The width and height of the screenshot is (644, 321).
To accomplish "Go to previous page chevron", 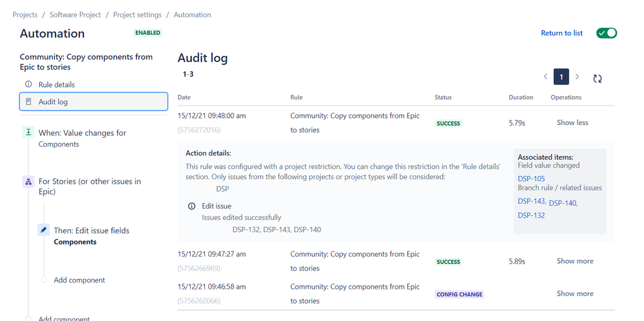I will pos(545,77).
